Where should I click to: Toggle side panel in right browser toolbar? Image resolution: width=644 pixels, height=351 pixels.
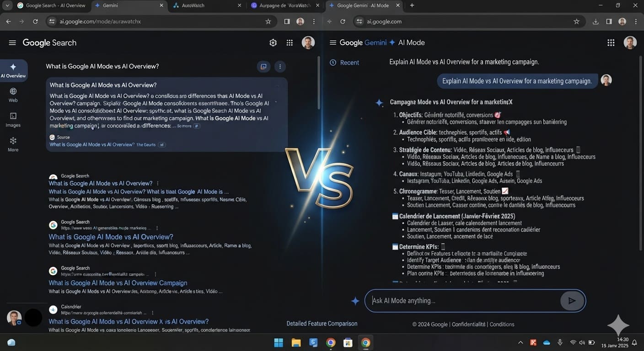pyautogui.click(x=609, y=21)
